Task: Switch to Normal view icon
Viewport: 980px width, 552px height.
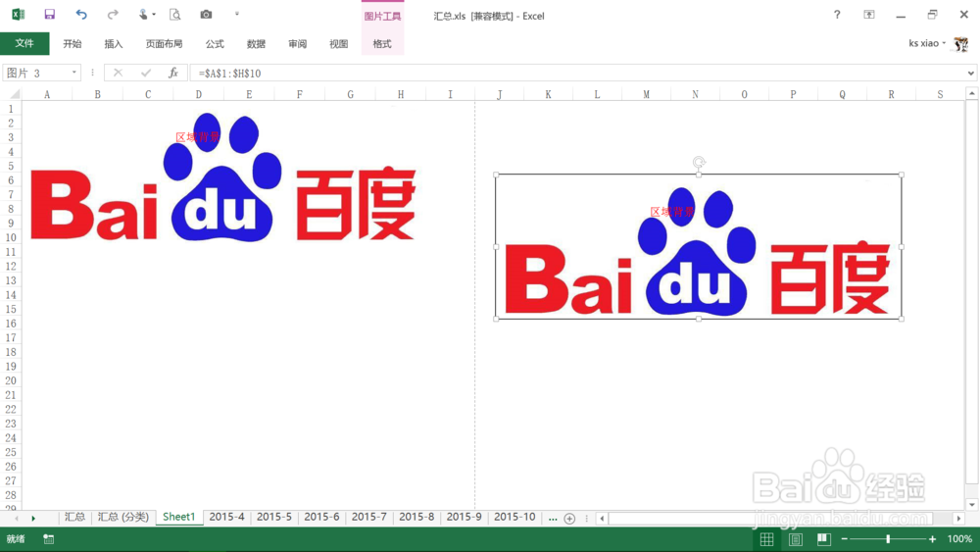Action: [x=767, y=539]
